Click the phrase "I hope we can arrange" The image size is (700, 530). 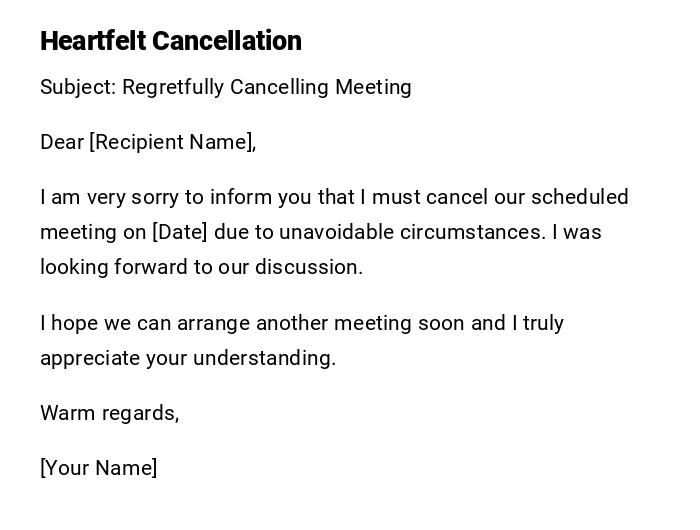click(145, 323)
